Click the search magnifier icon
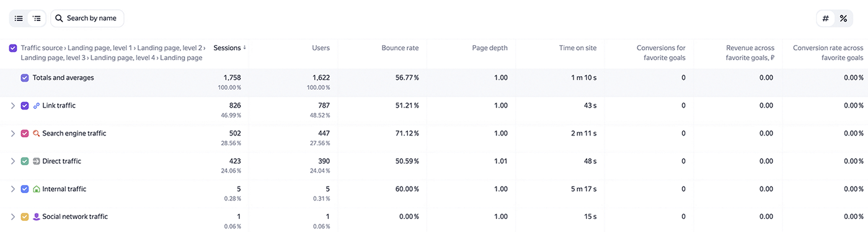 (x=59, y=19)
